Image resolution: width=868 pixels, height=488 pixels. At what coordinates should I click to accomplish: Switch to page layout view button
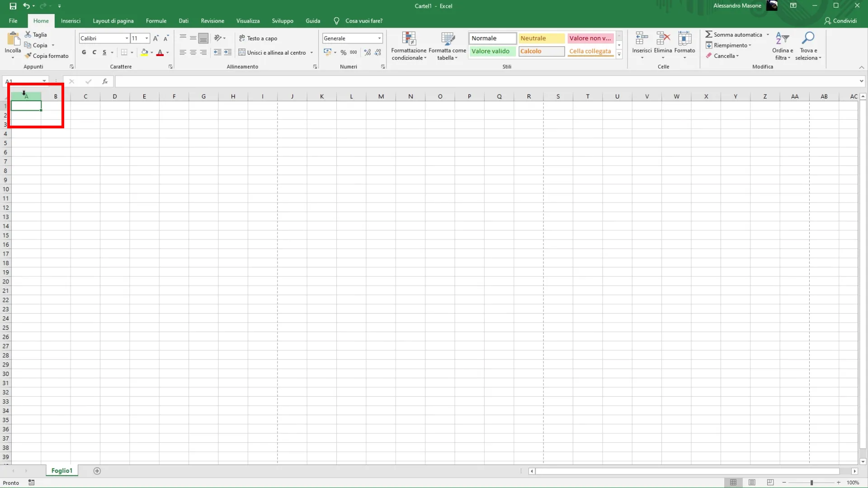[752, 483]
